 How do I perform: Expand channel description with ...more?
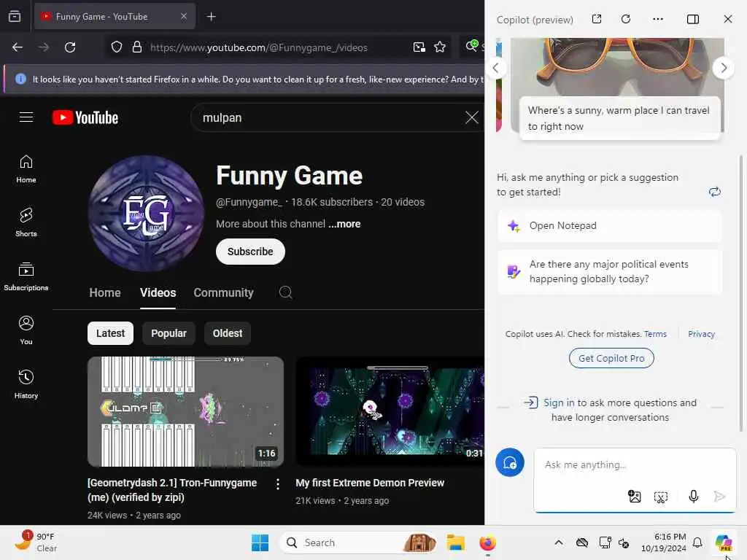coord(344,224)
